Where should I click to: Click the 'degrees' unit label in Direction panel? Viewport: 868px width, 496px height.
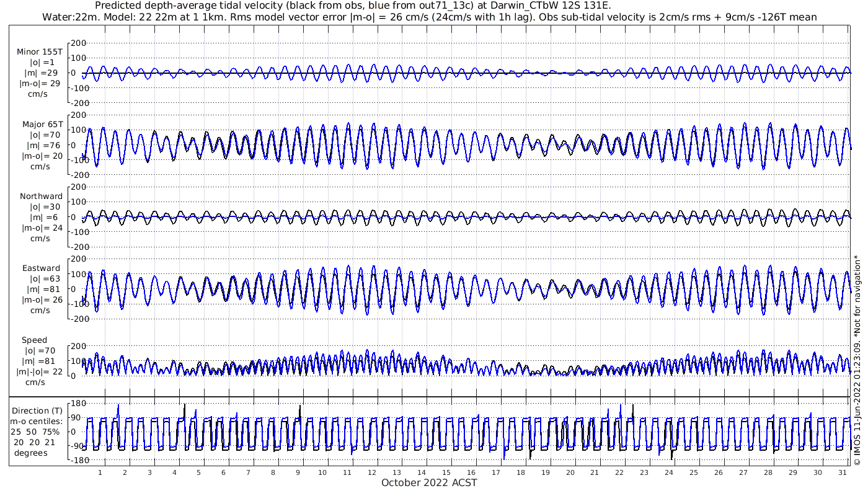coord(31,453)
